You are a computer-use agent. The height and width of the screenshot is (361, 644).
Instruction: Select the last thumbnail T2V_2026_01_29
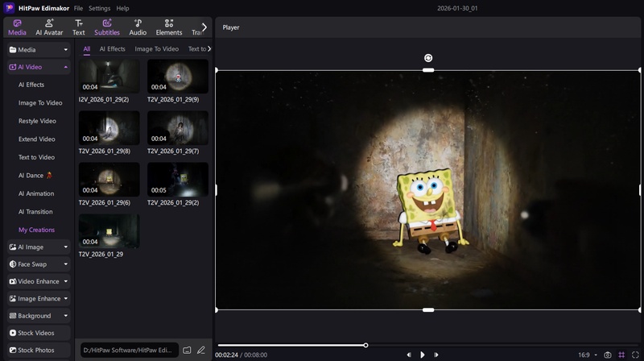[x=109, y=231]
